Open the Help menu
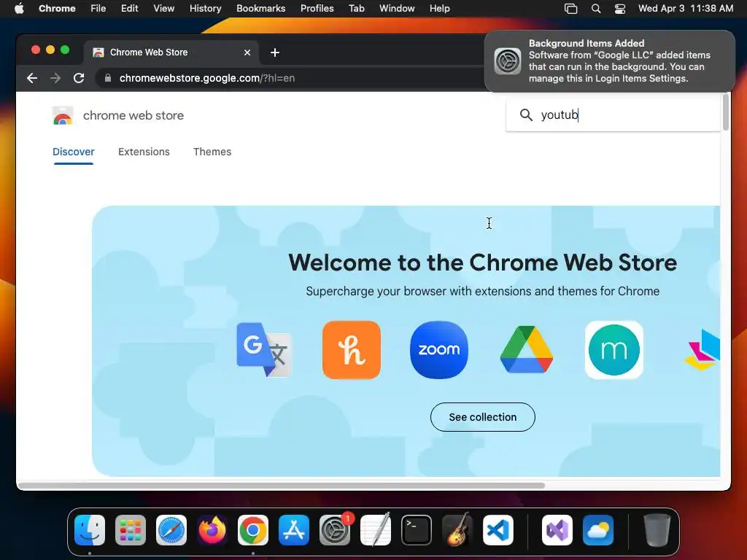Screen dimensions: 747x560 (x=439, y=8)
